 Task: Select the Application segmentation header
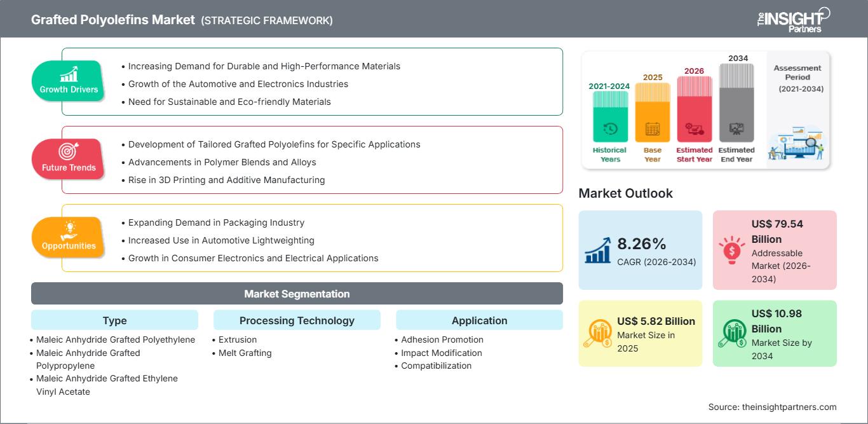tap(480, 320)
